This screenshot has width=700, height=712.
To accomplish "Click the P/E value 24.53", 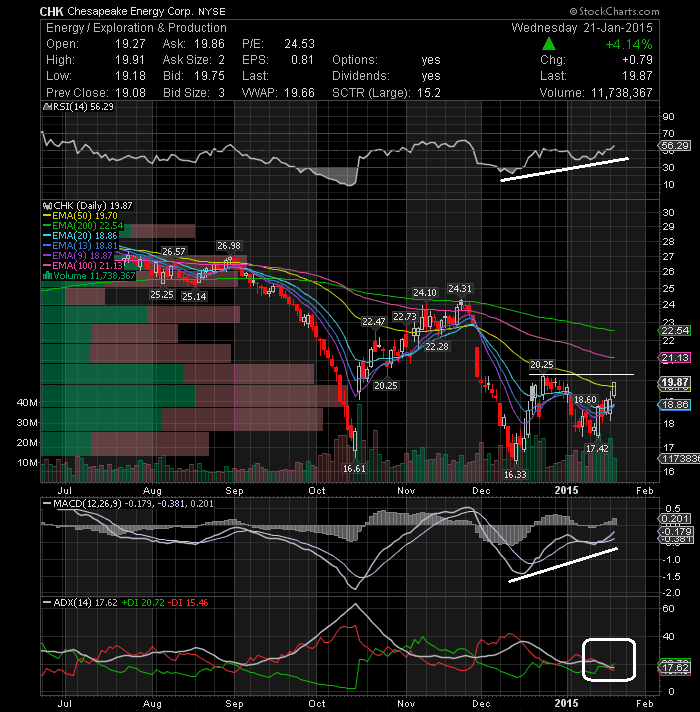I will point(299,44).
